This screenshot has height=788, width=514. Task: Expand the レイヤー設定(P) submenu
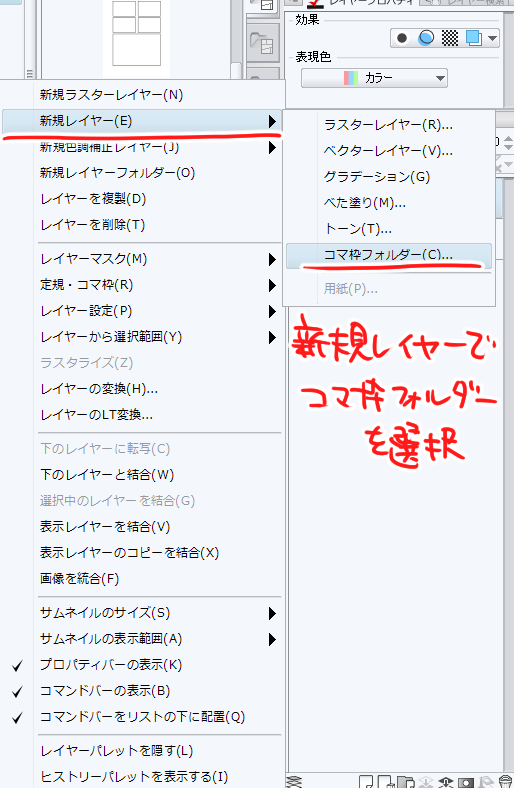coord(144,311)
